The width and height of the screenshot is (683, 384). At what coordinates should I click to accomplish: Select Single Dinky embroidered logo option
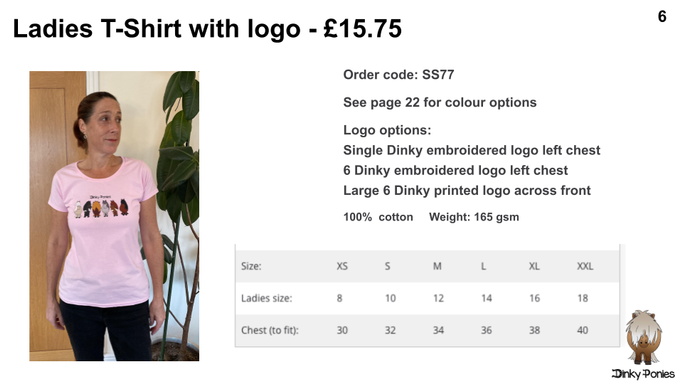[472, 150]
